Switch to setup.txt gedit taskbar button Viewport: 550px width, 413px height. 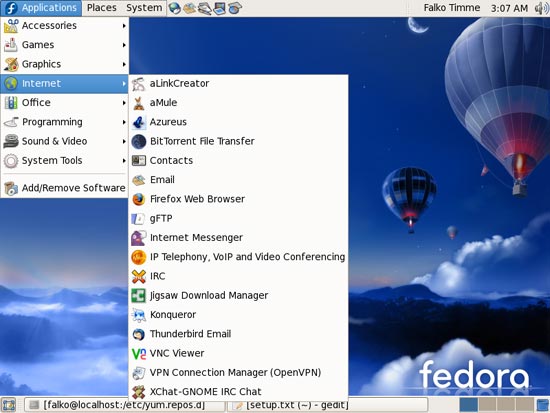pyautogui.click(x=328, y=405)
